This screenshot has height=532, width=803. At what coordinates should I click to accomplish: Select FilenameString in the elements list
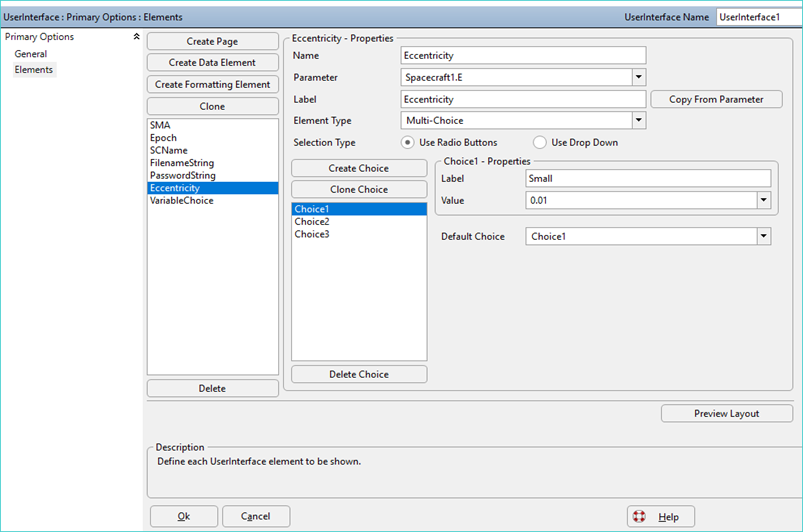coord(213,163)
